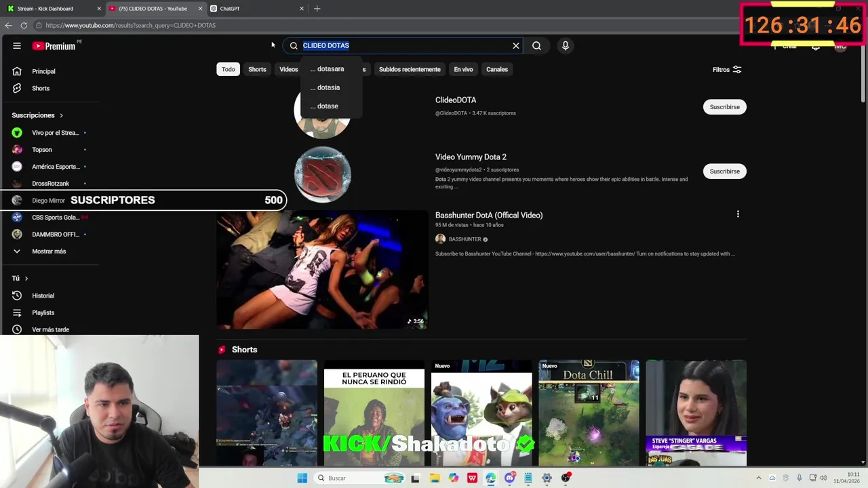
Task: Open Historial in the sidebar
Action: click(x=43, y=296)
